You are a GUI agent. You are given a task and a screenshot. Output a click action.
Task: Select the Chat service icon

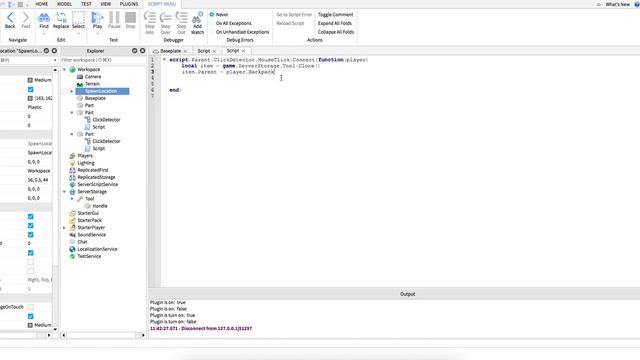(x=72, y=242)
